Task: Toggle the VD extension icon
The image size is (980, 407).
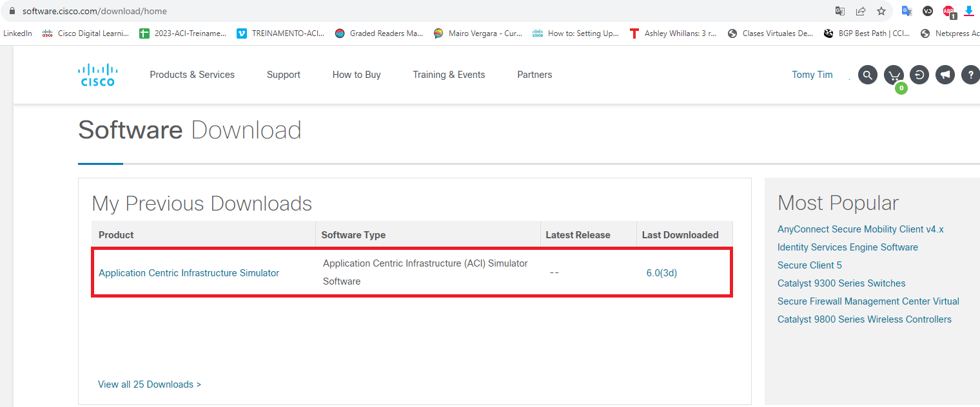Action: click(x=927, y=11)
